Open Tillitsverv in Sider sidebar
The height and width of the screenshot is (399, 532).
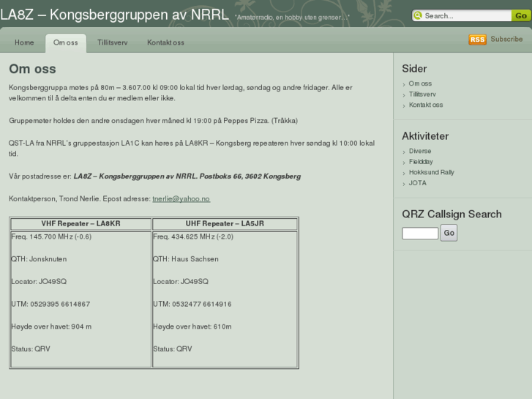tap(422, 94)
